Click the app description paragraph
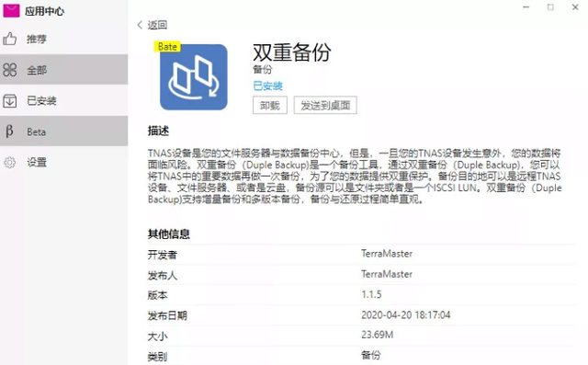The width and height of the screenshot is (588, 365). tap(355, 176)
